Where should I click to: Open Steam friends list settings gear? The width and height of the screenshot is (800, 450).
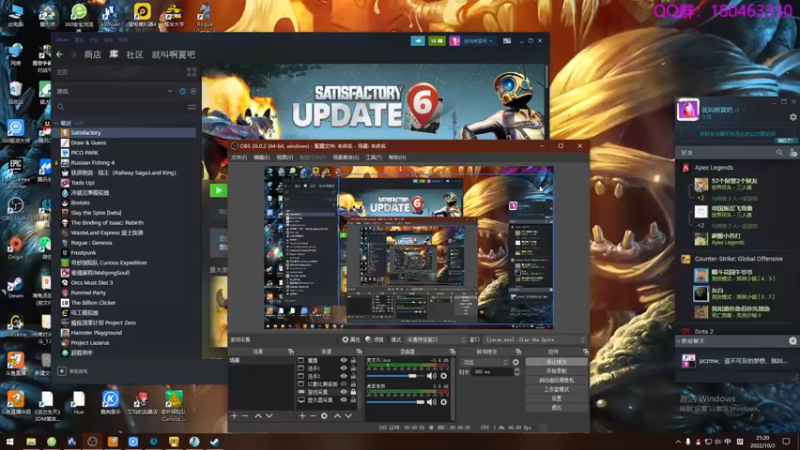click(x=793, y=117)
